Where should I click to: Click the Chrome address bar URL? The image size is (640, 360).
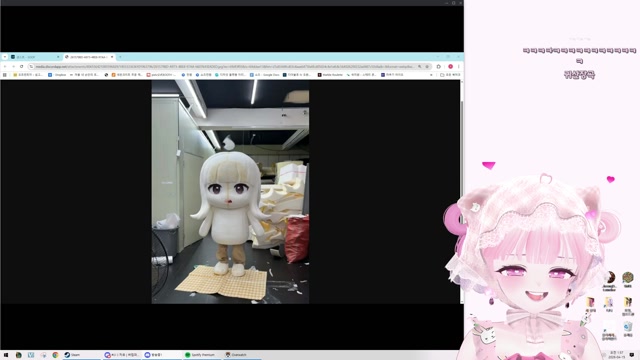pyautogui.click(x=224, y=67)
